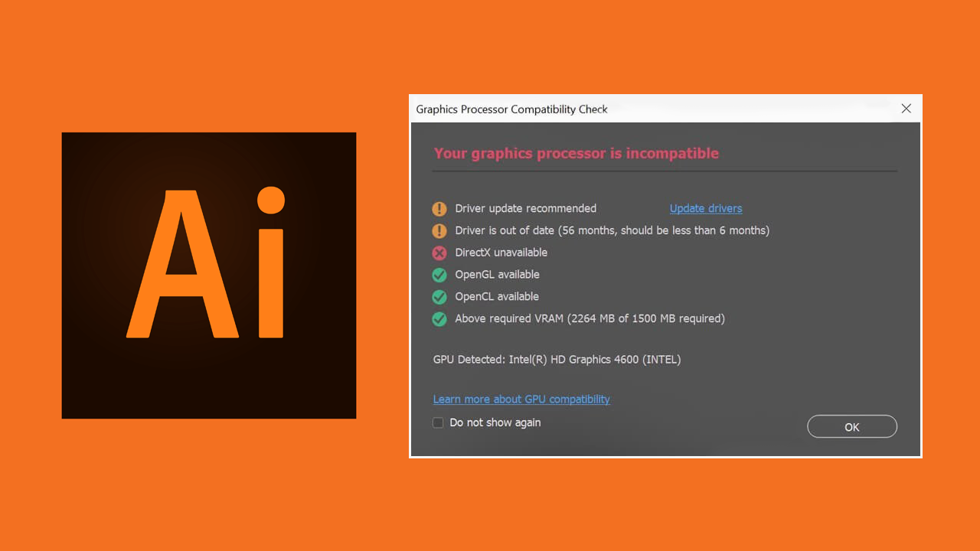Confirm the dialog with OK button
This screenshot has width=980, height=551.
(x=852, y=427)
